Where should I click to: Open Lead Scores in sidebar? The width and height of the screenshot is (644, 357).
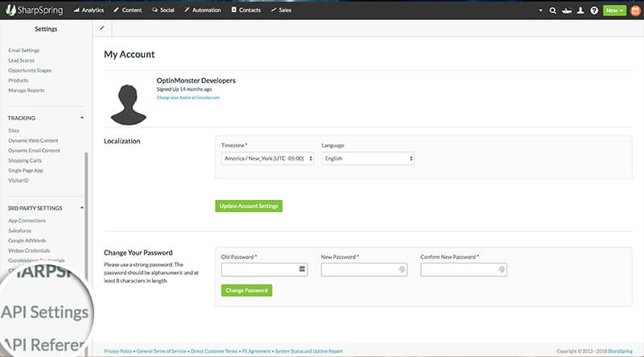pyautogui.click(x=22, y=60)
